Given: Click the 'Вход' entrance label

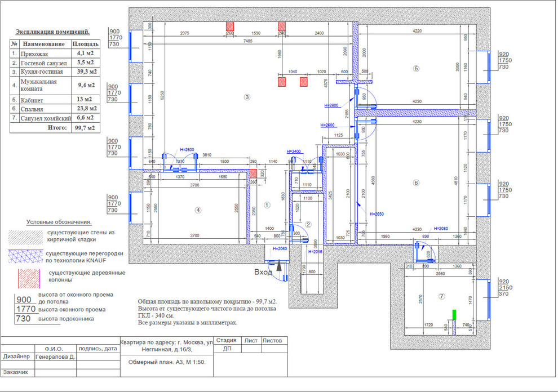Looking at the screenshot, I should click(263, 272).
